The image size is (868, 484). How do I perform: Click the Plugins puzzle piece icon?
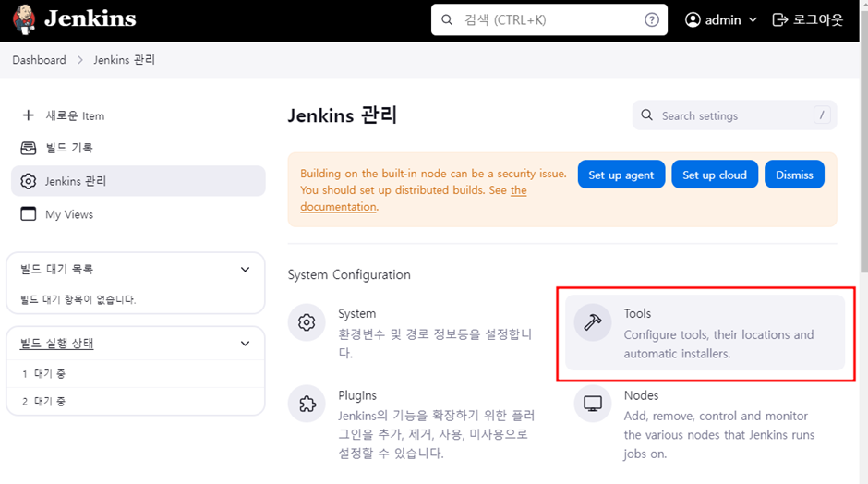coord(307,404)
